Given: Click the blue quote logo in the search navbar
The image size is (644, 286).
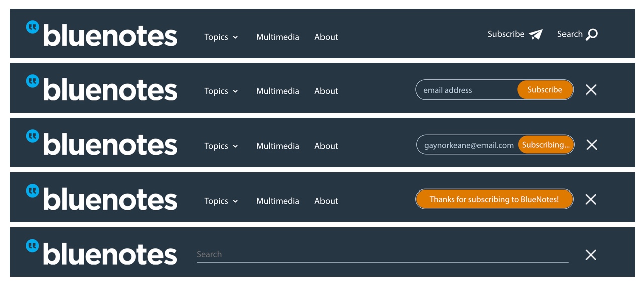Looking at the screenshot, I should 33,245.
